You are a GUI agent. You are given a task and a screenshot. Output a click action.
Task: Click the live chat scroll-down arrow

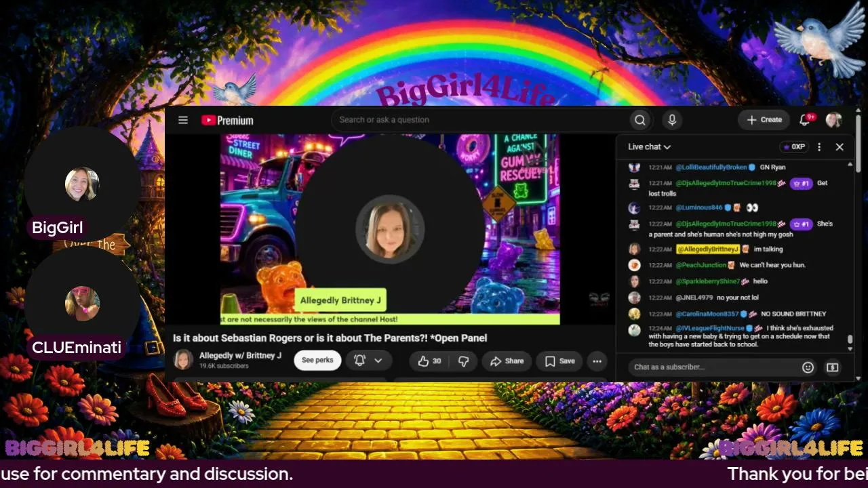(851, 348)
